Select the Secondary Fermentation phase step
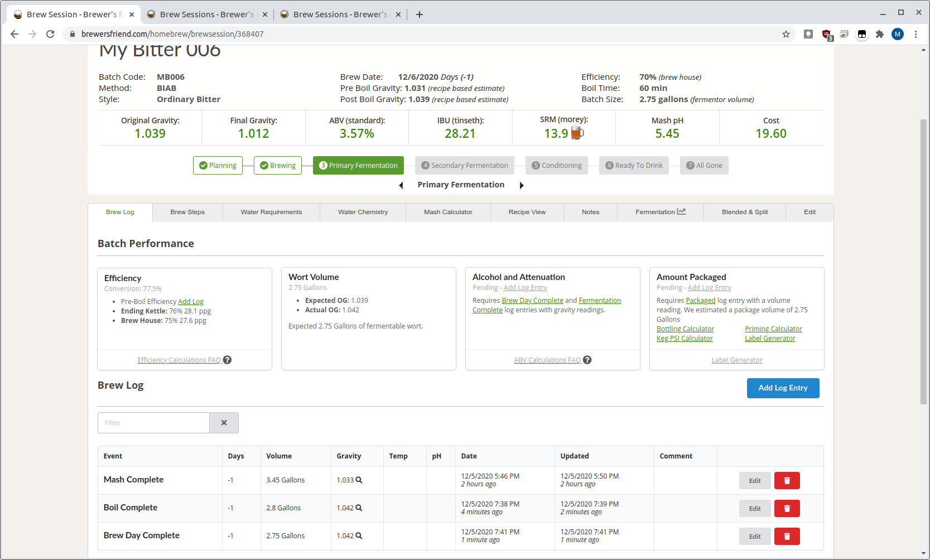This screenshot has height=560, width=930. pyautogui.click(x=464, y=166)
